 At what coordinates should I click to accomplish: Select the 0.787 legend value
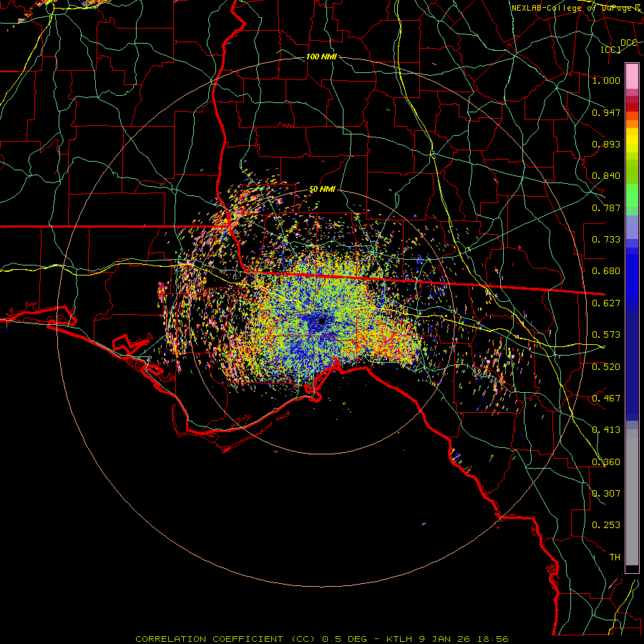click(x=606, y=208)
